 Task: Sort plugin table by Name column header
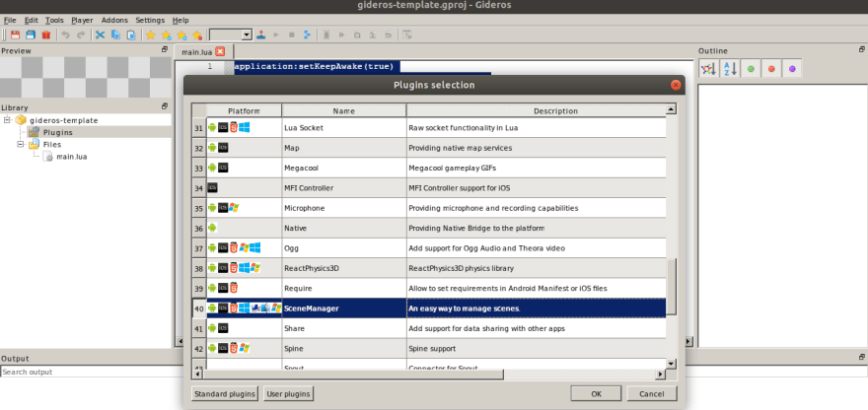(344, 110)
